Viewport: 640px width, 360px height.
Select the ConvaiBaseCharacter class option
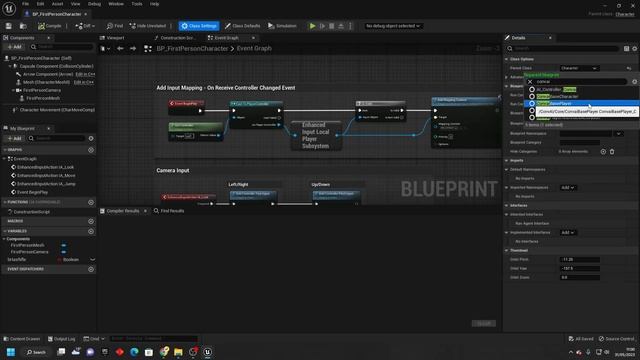coord(558,96)
